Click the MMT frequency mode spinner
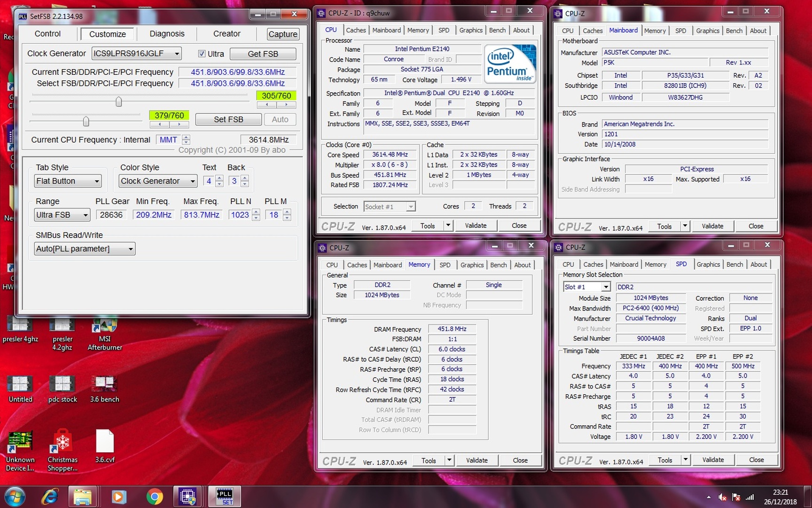The height and width of the screenshot is (508, 812). pos(186,140)
